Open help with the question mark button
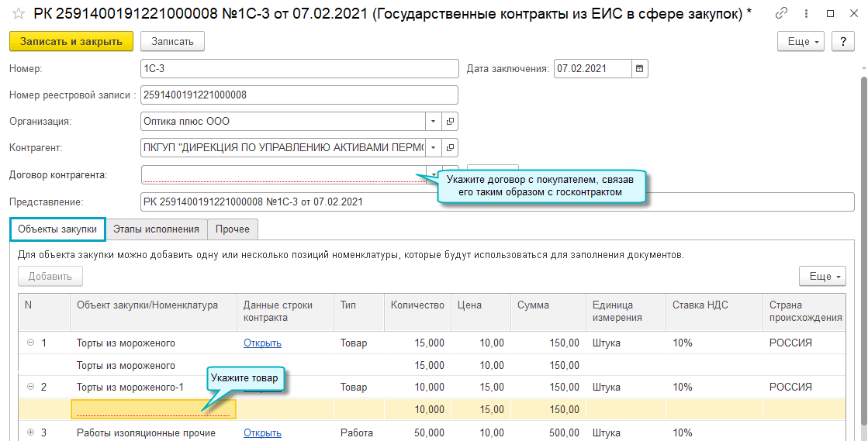The width and height of the screenshot is (868, 441). click(x=843, y=42)
